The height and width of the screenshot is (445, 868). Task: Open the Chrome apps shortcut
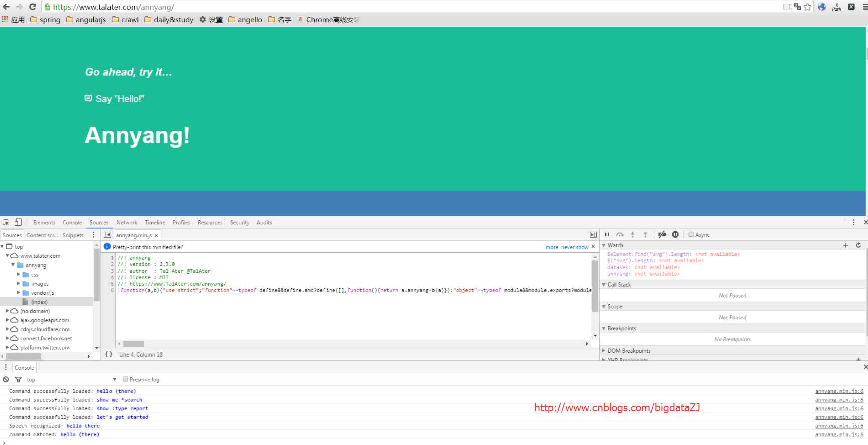[x=13, y=19]
